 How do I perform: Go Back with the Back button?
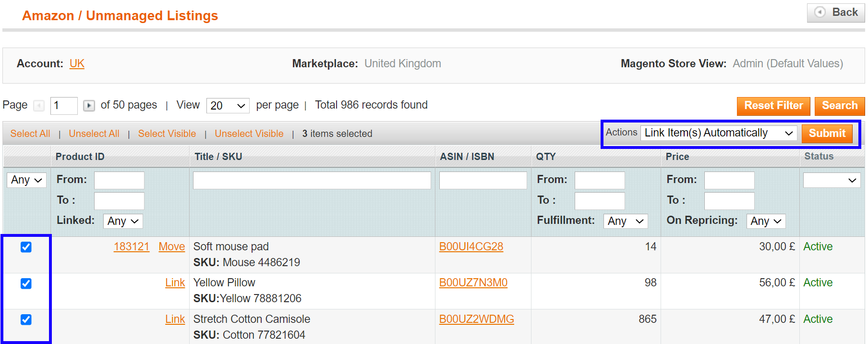coord(835,12)
